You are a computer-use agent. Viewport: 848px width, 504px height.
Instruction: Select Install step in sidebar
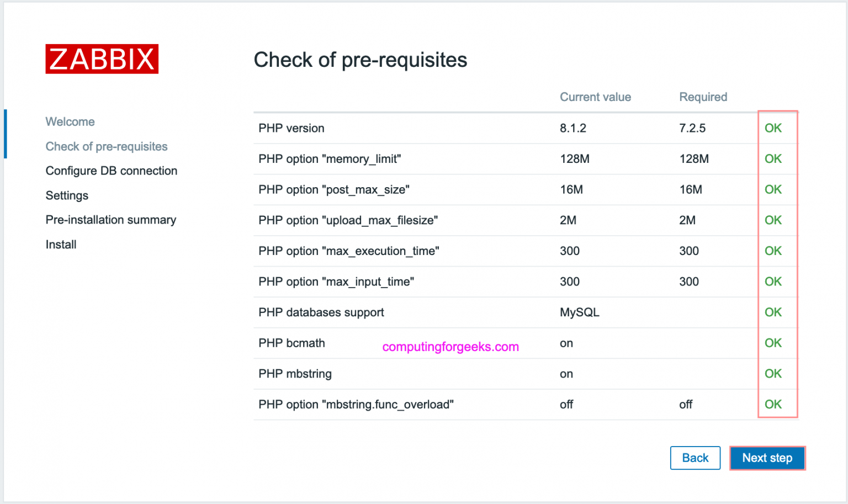point(61,245)
